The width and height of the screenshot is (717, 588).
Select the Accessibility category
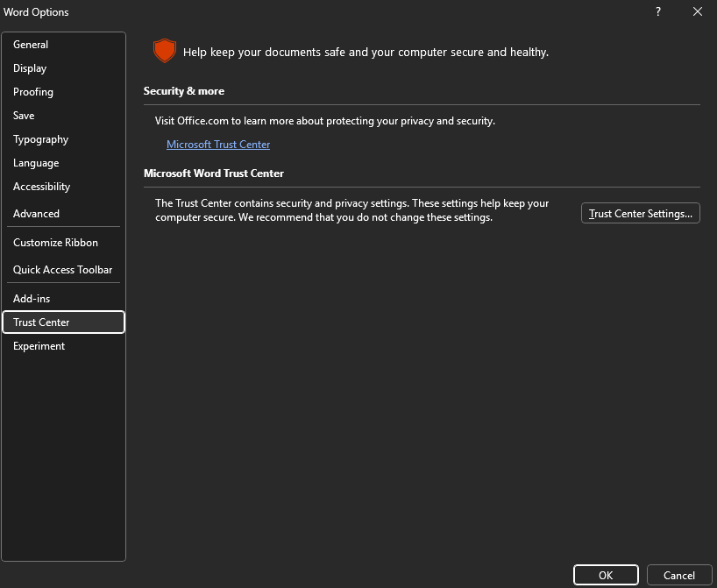64,187
